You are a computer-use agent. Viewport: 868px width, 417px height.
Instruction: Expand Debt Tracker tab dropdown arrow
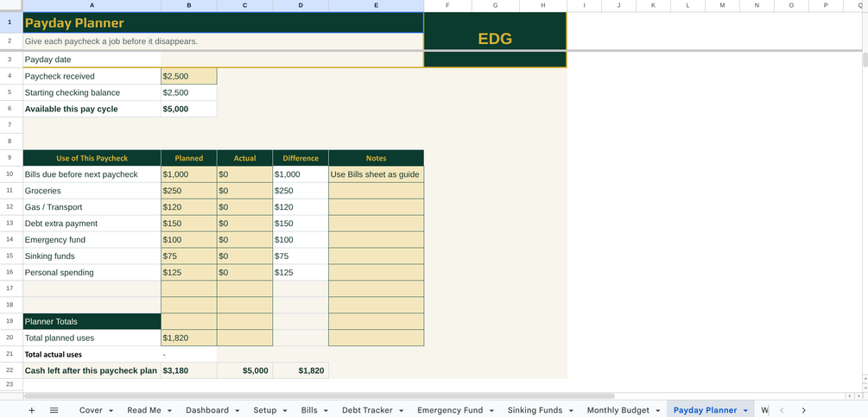[401, 410]
